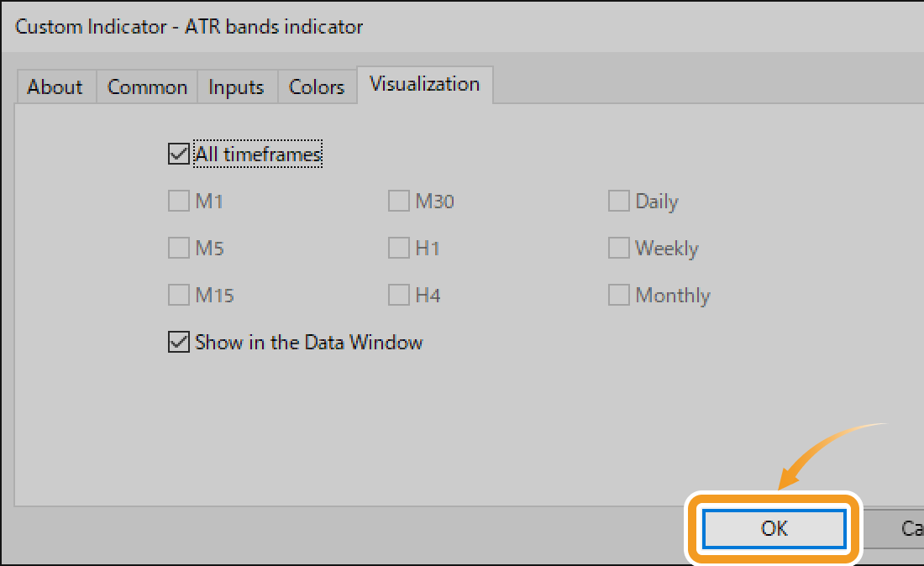Screen dimensions: 924x566
Task: Enable the M5 timeframe checkbox
Action: coord(178,249)
